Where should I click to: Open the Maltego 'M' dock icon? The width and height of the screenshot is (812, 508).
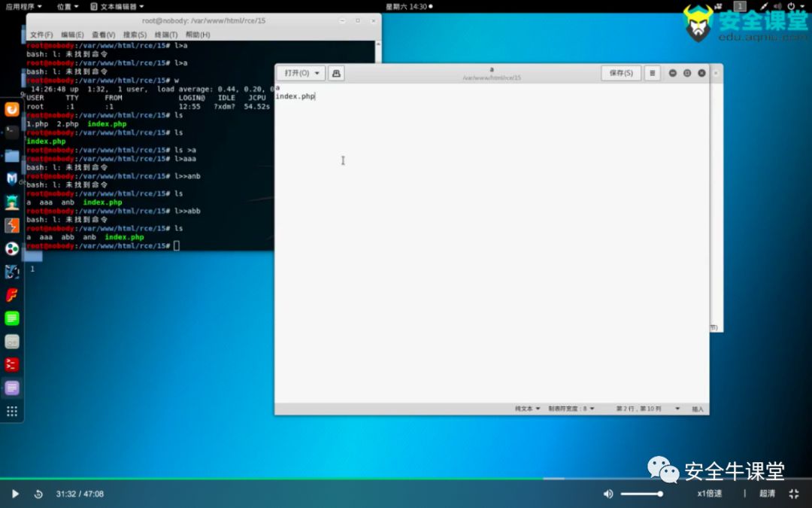(x=12, y=179)
